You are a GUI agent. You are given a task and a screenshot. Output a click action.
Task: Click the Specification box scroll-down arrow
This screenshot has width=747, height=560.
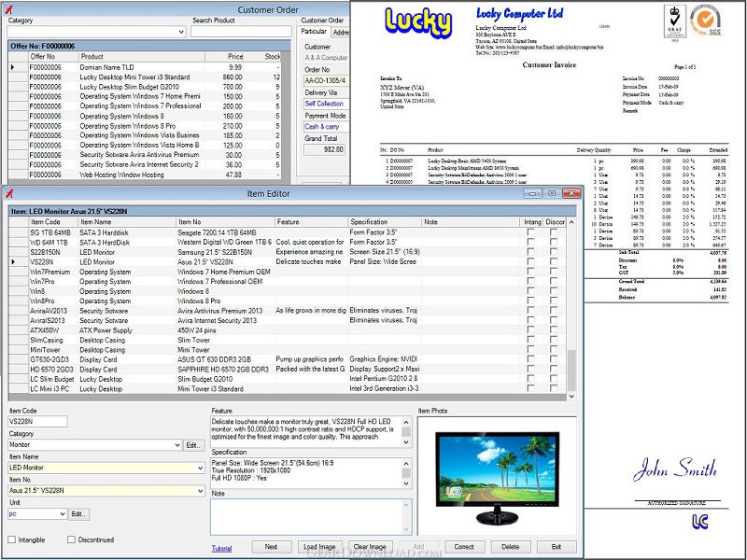click(406, 483)
